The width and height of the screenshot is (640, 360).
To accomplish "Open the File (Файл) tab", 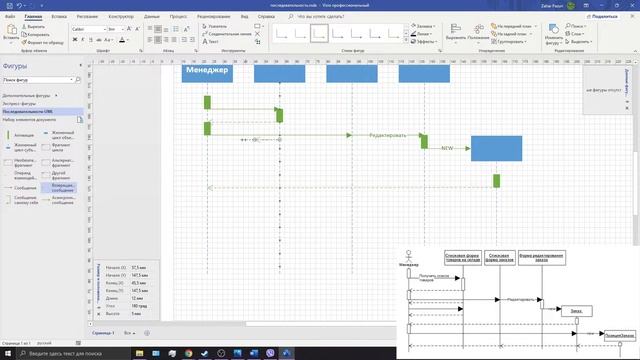I will (x=10, y=16).
